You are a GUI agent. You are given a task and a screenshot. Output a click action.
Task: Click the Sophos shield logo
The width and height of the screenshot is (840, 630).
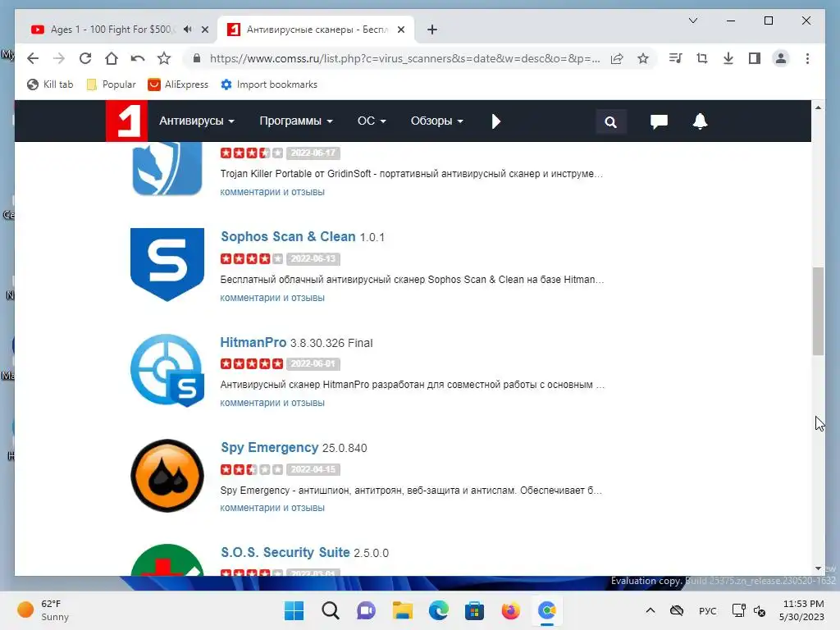click(167, 264)
